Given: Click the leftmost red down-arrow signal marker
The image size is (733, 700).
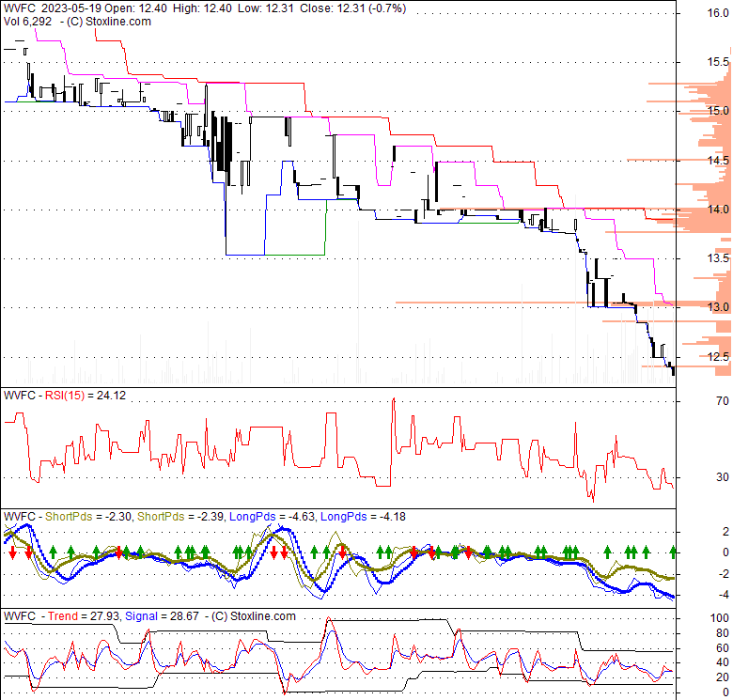Looking at the screenshot, I should (12, 552).
